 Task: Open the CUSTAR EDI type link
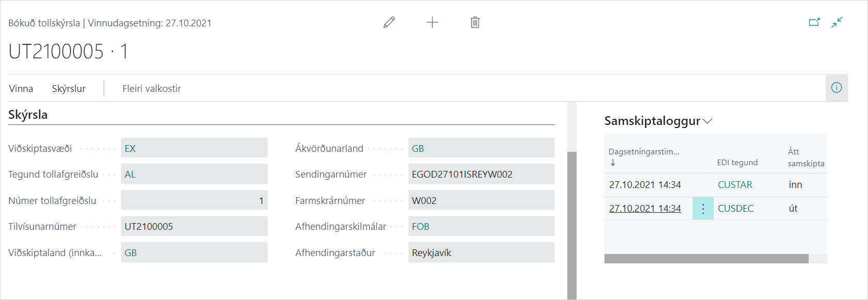tap(735, 185)
